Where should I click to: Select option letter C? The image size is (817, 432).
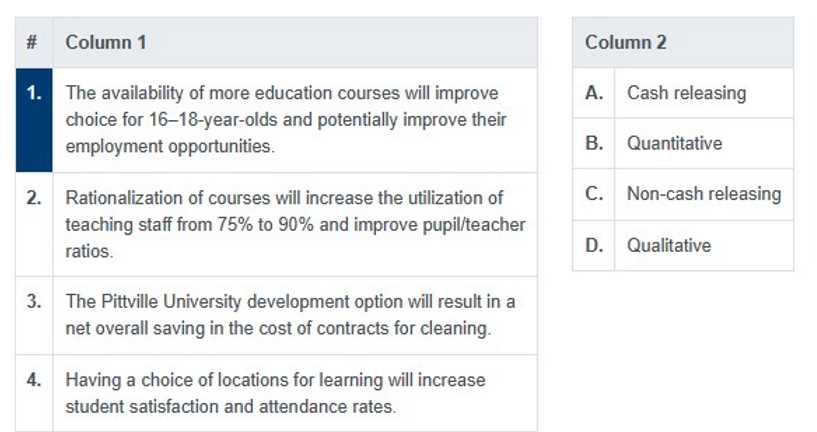click(594, 194)
